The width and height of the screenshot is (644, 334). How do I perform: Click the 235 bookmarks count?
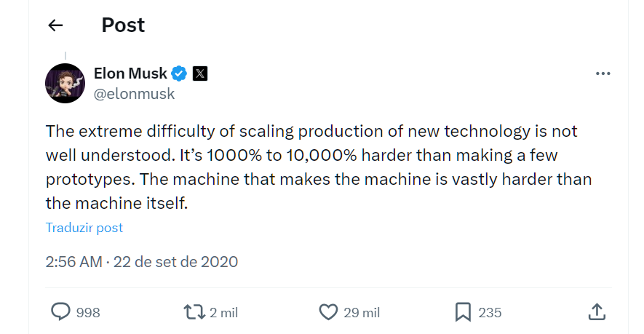click(x=490, y=313)
